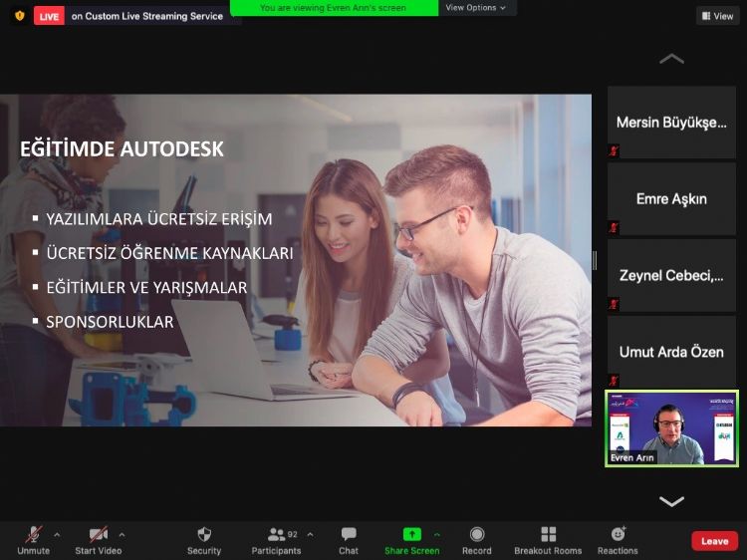The height and width of the screenshot is (560, 747).
Task: Click muted mic icon on Zeynel Cebeci tile
Action: click(614, 304)
